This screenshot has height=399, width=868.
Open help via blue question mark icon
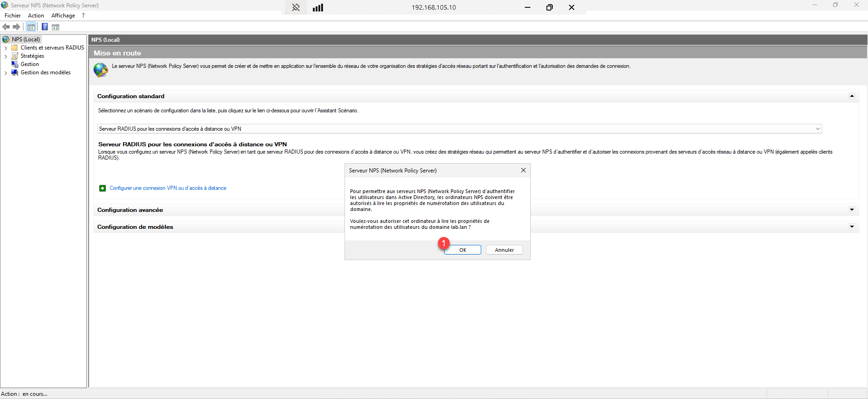[x=45, y=27]
